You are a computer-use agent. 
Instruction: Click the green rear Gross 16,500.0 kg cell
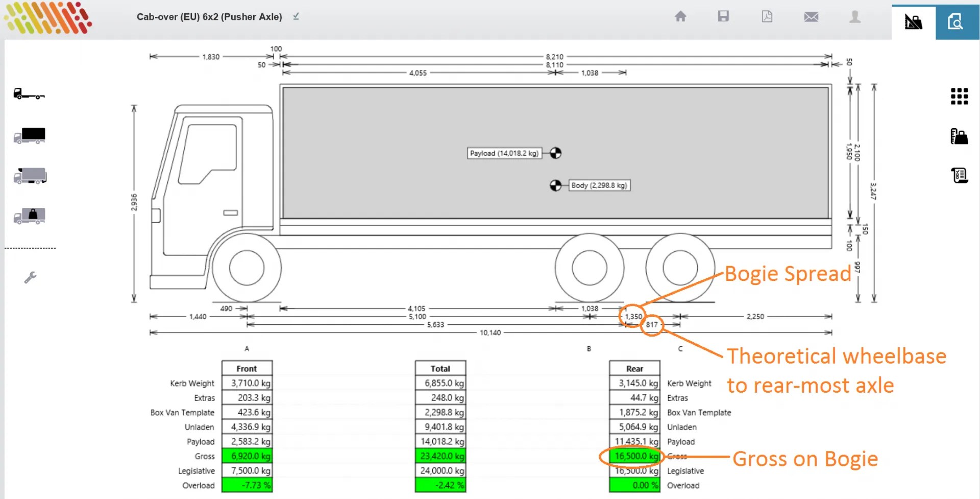635,456
